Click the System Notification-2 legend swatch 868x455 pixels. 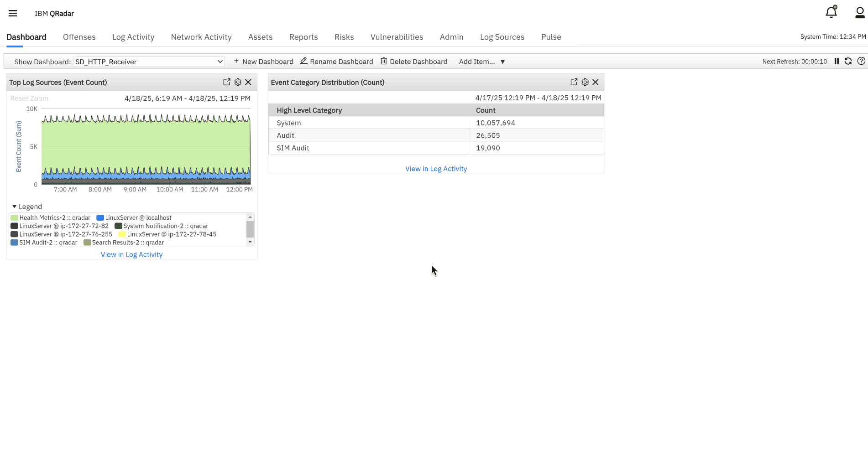pos(118,226)
